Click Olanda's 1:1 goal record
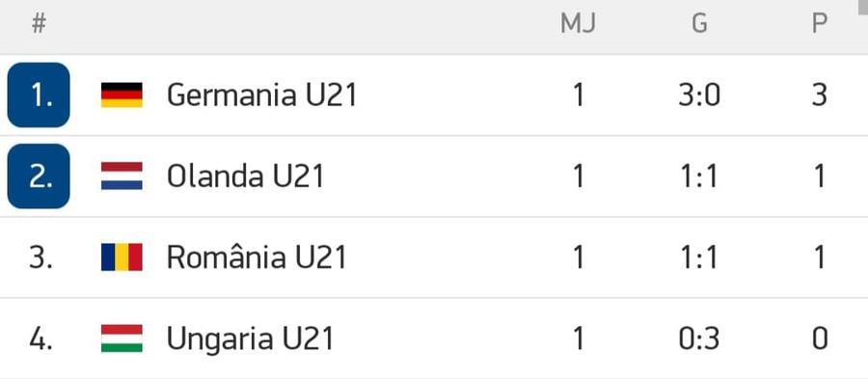The width and height of the screenshot is (868, 379). 699,176
